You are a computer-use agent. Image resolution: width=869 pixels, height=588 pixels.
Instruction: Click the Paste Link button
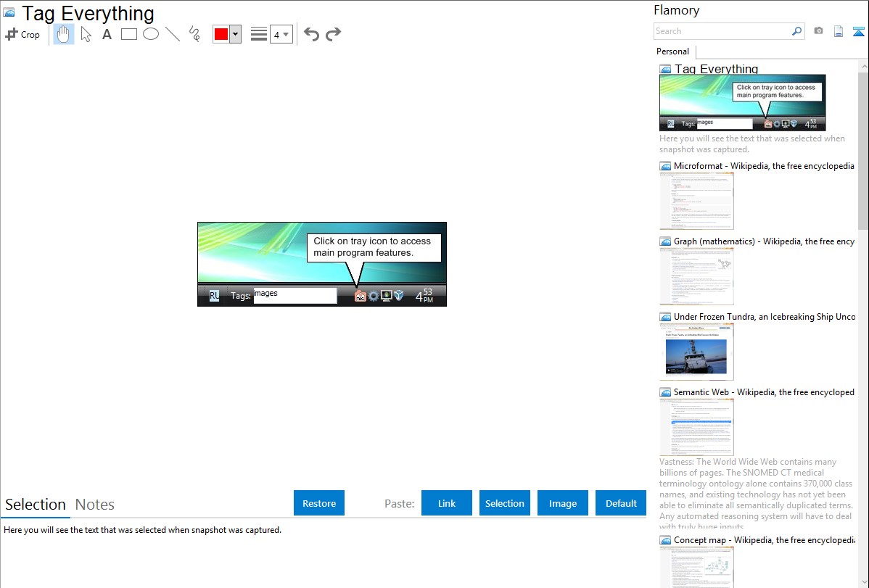click(x=447, y=503)
